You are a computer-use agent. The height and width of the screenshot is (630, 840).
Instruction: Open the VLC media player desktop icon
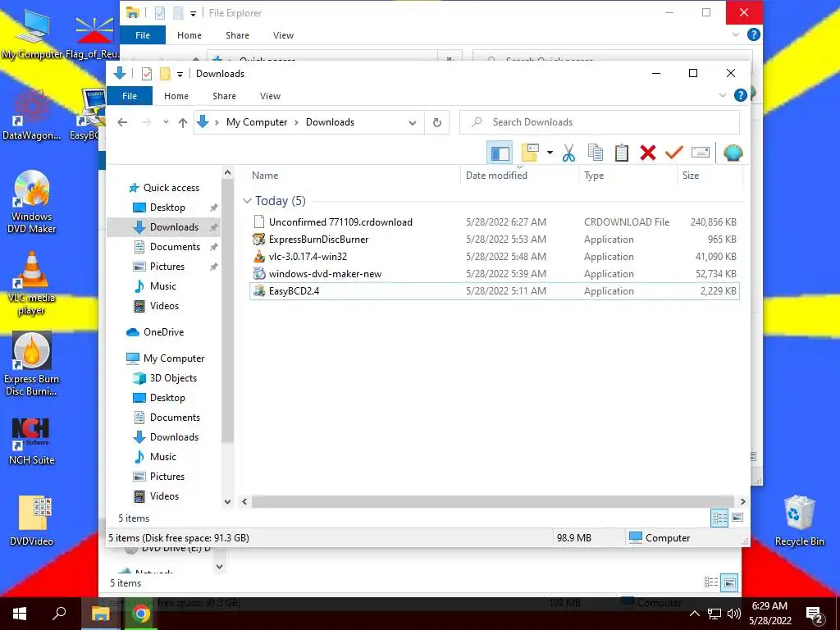point(32,283)
